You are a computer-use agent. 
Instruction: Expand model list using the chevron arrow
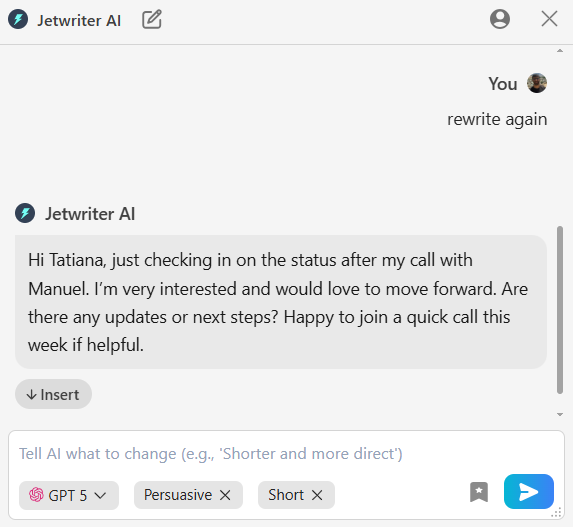(100, 496)
